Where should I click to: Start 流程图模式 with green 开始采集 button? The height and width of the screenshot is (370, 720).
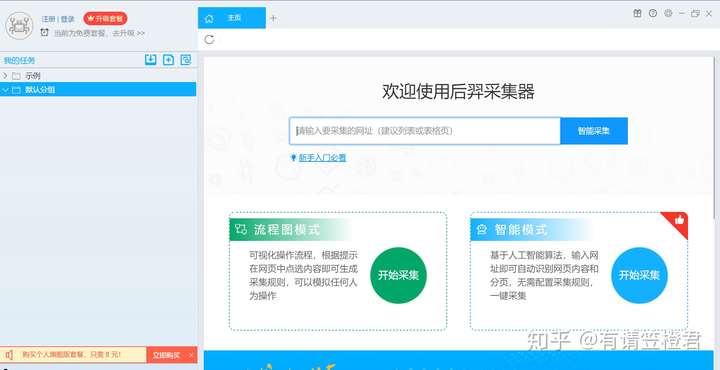pos(399,275)
